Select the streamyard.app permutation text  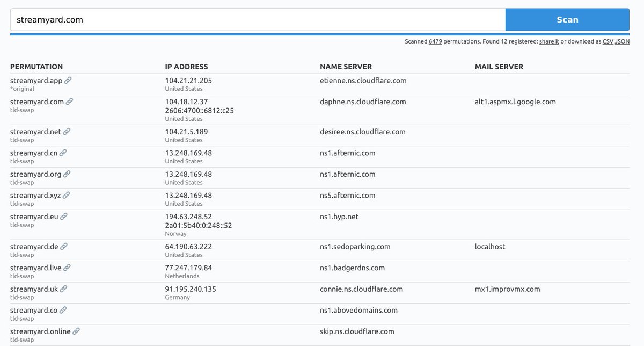[x=36, y=81]
